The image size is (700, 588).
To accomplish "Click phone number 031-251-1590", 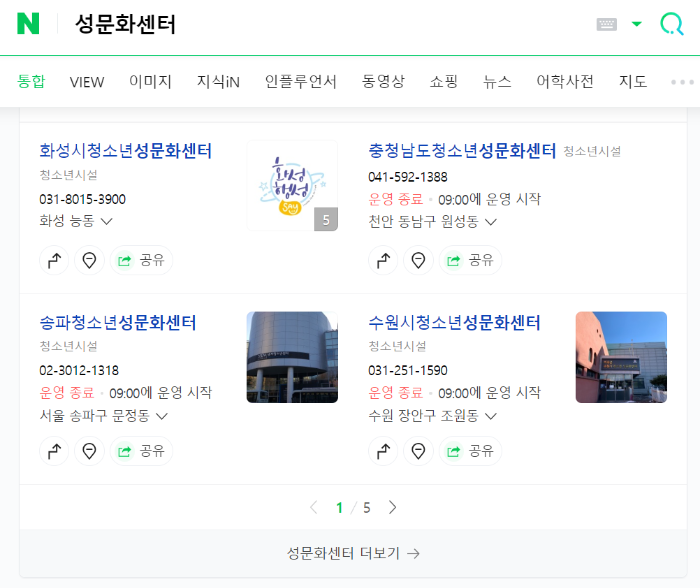I will click(x=408, y=370).
